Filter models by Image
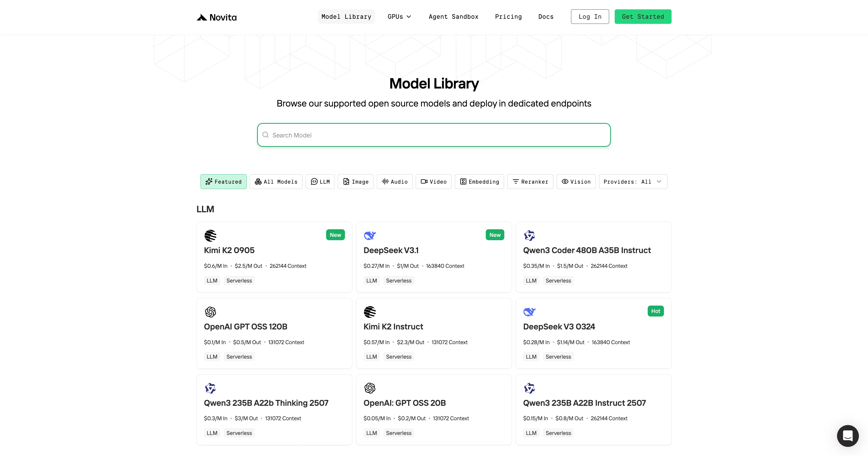 (x=356, y=182)
